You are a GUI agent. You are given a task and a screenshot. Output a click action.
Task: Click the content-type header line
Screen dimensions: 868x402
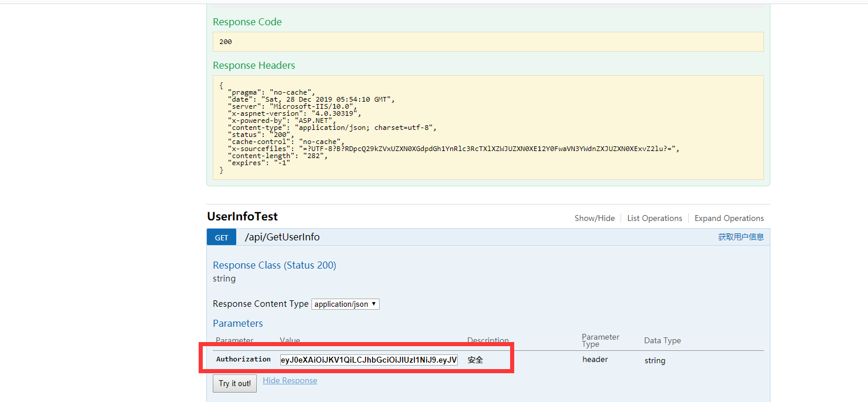coord(333,128)
